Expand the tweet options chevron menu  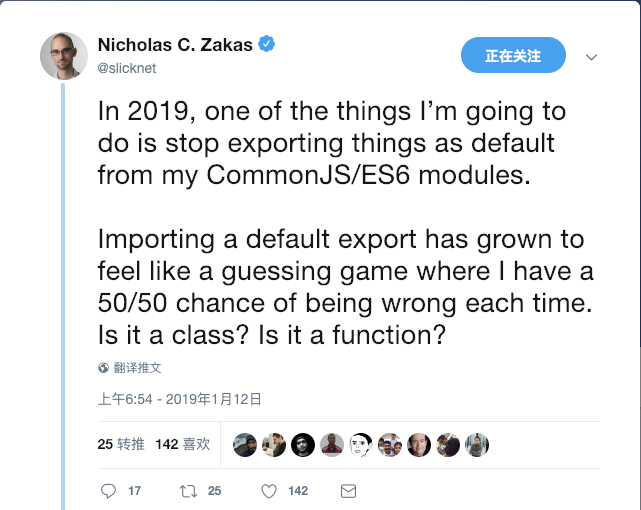(x=591, y=57)
